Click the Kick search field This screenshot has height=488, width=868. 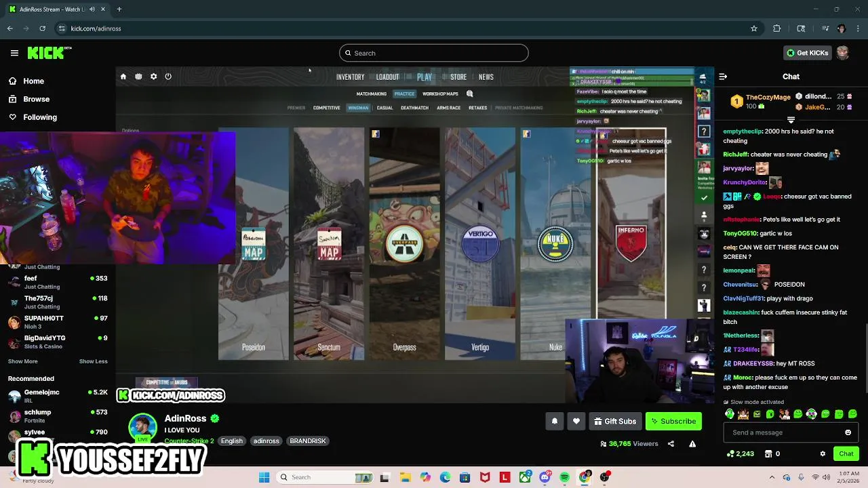pyautogui.click(x=434, y=53)
